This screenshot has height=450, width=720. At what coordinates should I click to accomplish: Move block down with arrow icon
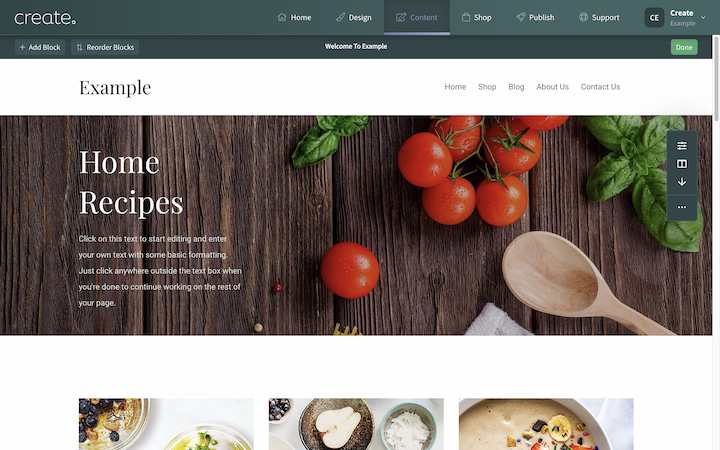tap(682, 182)
